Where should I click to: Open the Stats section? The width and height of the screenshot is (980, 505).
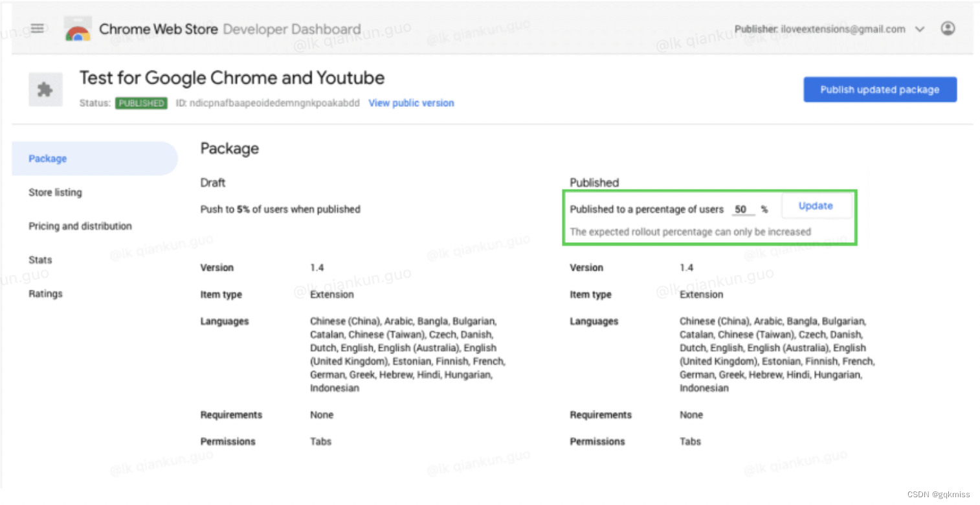[40, 260]
